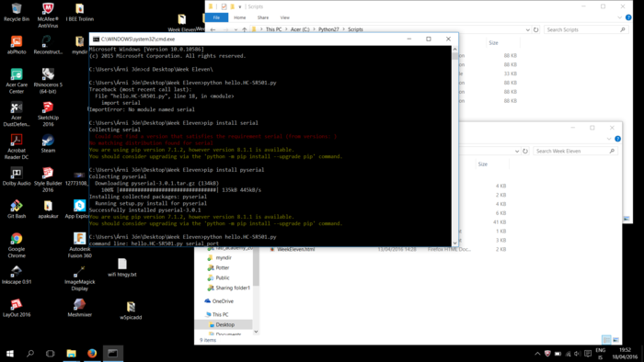644x362 pixels.
Task: Open the File tab in Scripts window
Action: pyautogui.click(x=216, y=17)
